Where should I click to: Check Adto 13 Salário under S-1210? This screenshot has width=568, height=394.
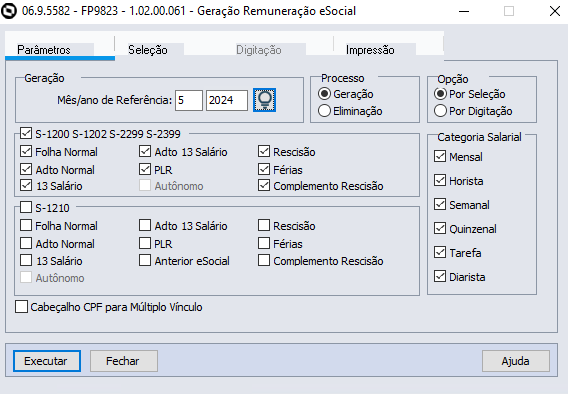tap(145, 225)
